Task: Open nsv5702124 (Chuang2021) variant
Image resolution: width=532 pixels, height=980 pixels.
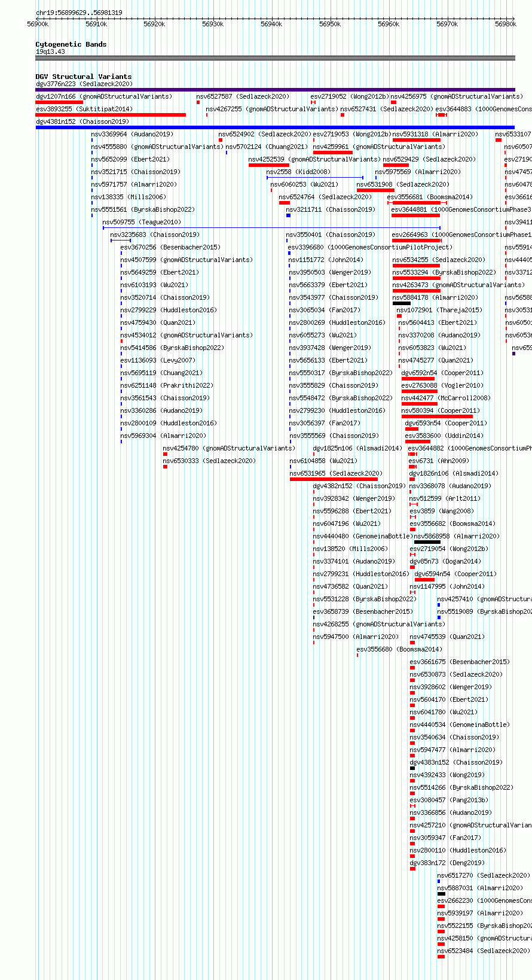Action: (266, 147)
